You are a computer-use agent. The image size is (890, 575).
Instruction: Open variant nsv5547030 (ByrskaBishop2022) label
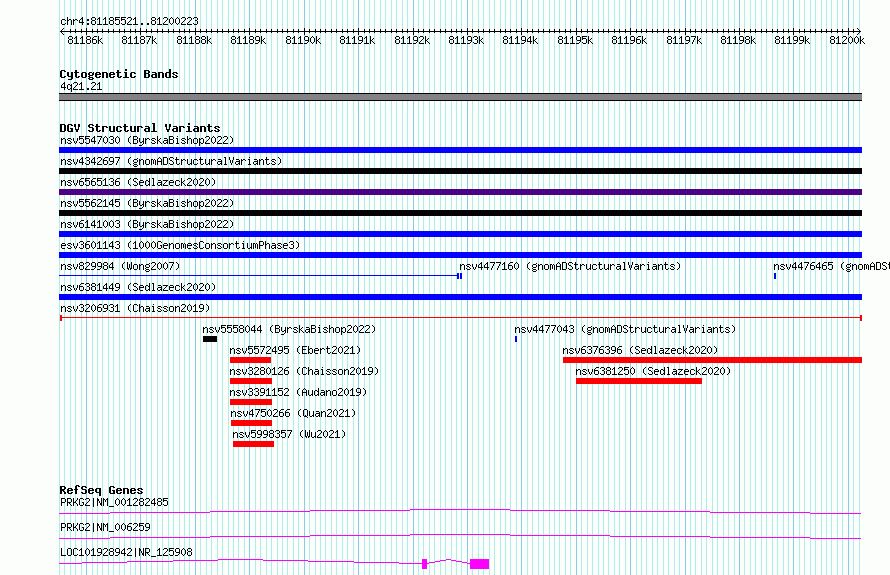(147, 140)
